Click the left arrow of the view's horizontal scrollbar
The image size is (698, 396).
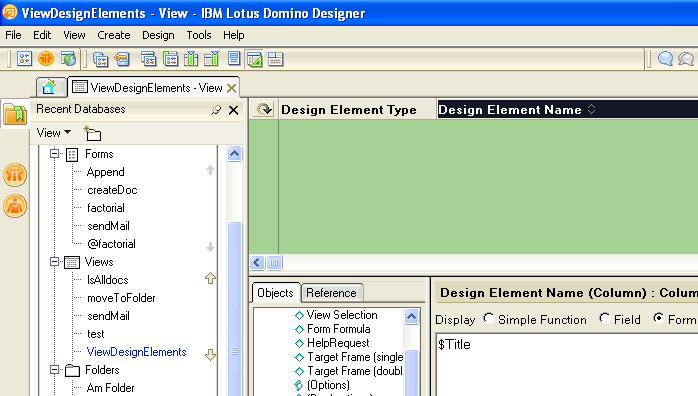pos(257,263)
